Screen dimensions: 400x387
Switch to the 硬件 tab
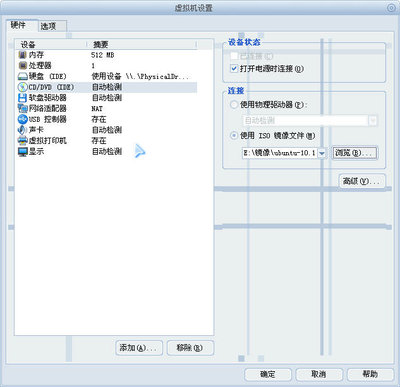click(22, 25)
